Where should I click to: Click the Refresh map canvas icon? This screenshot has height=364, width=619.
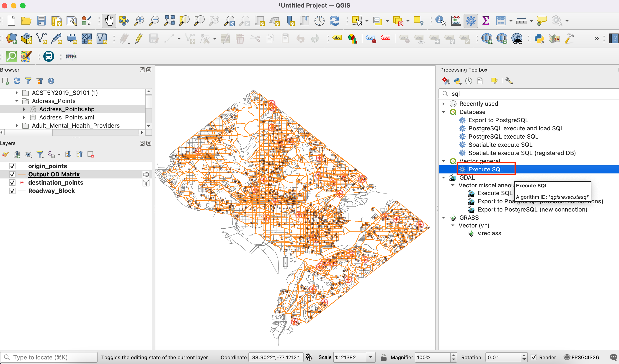(335, 21)
